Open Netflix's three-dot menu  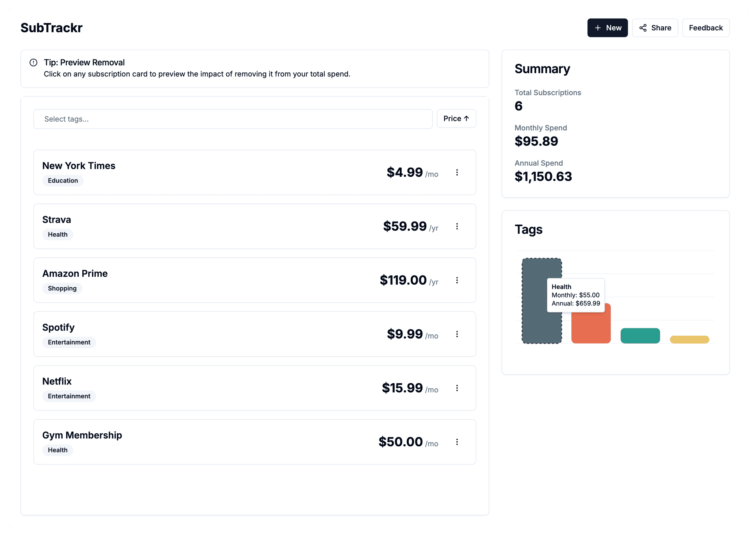point(457,388)
